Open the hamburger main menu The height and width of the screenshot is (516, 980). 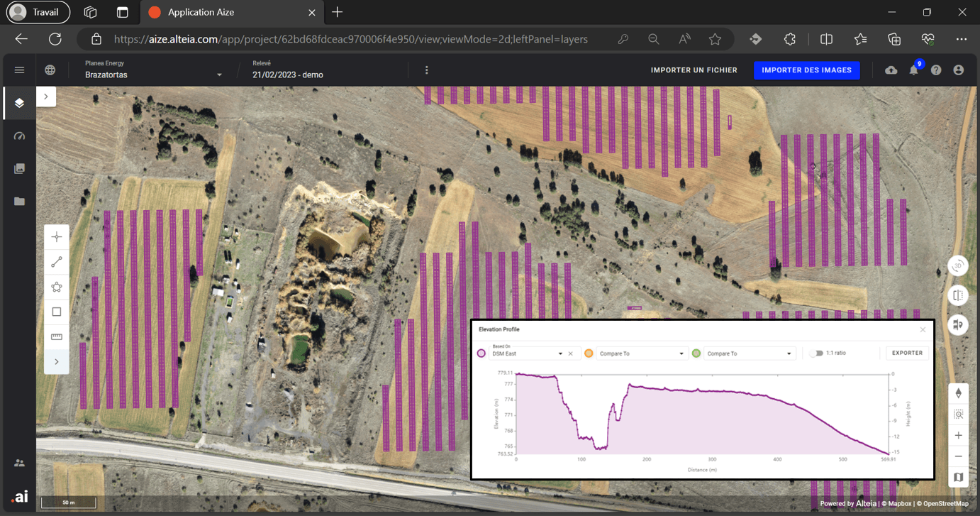click(x=19, y=70)
